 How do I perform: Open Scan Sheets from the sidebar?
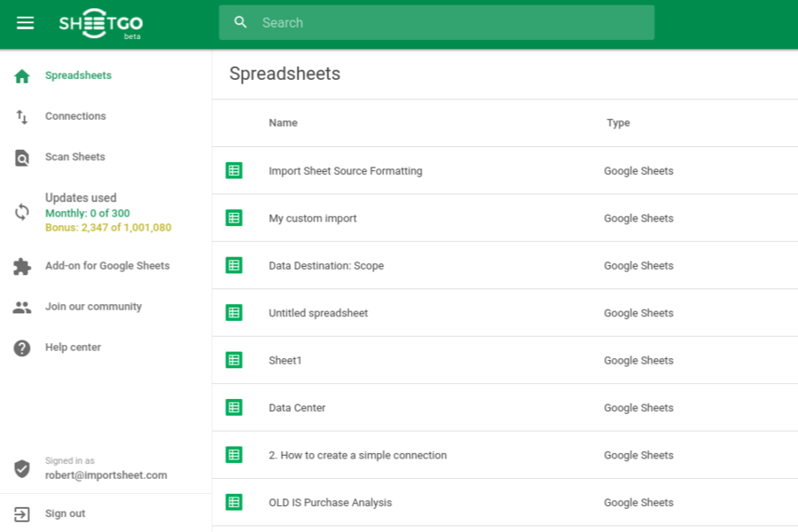pyautogui.click(x=75, y=157)
